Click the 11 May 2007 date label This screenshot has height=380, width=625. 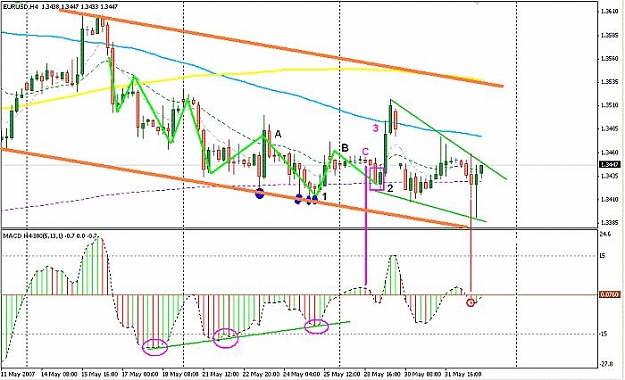coord(18,375)
